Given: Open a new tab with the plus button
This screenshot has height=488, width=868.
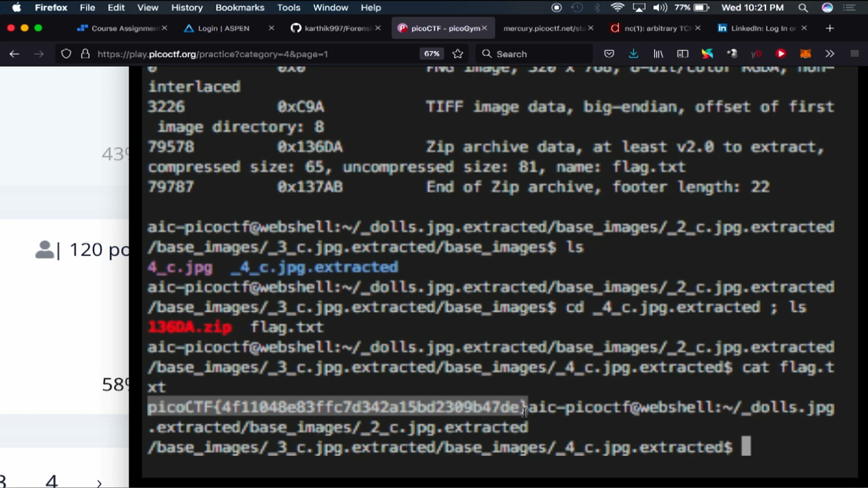Looking at the screenshot, I should 830,28.
